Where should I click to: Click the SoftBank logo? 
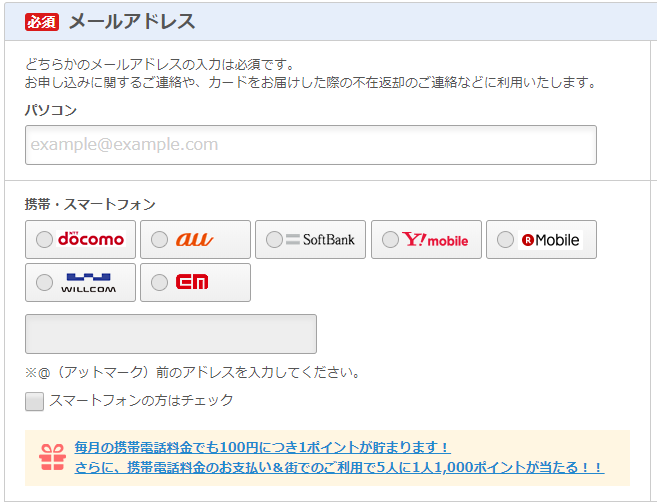(320, 239)
